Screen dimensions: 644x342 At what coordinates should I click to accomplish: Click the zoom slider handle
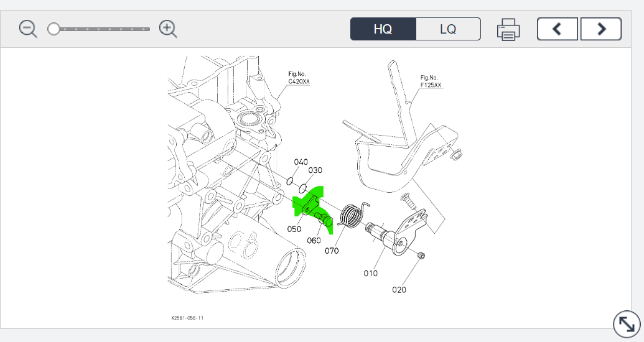coord(54,29)
